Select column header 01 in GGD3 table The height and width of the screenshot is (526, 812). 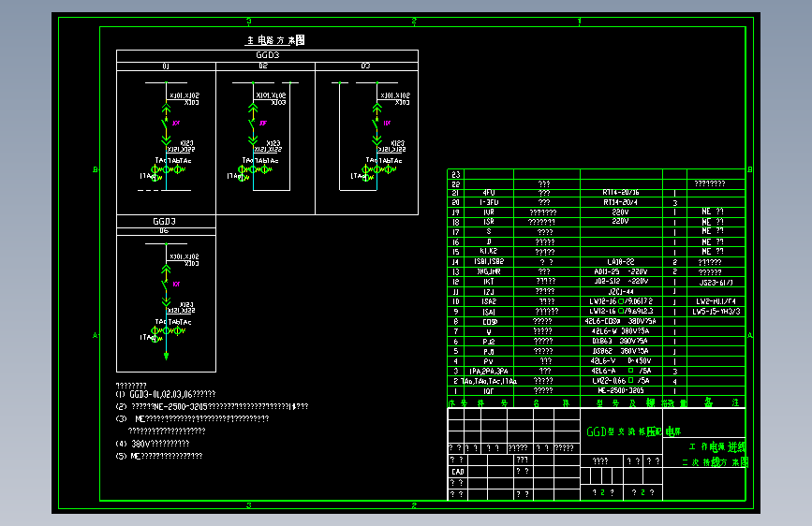tap(166, 66)
